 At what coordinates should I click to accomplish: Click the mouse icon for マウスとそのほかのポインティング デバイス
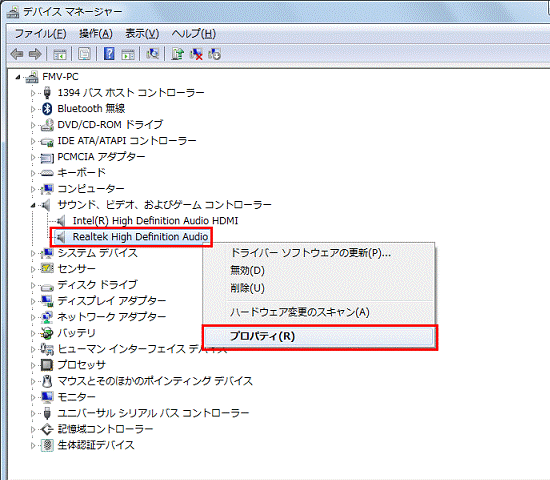(47, 381)
